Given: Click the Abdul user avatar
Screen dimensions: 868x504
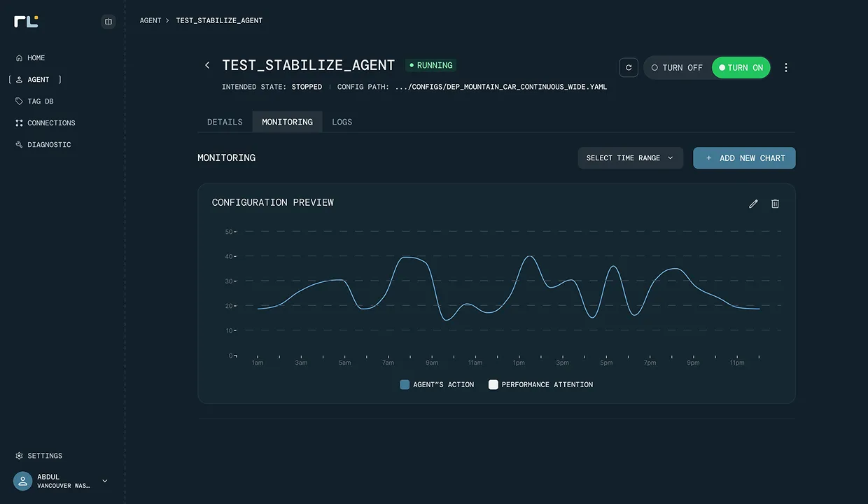Looking at the screenshot, I should [23, 481].
